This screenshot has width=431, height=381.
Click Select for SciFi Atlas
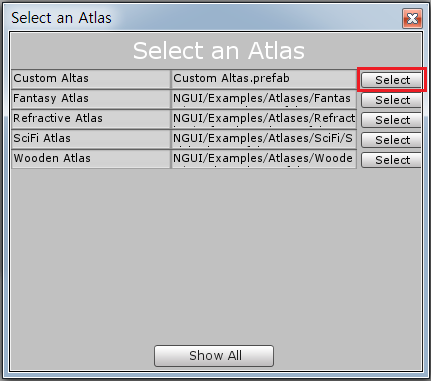[391, 140]
